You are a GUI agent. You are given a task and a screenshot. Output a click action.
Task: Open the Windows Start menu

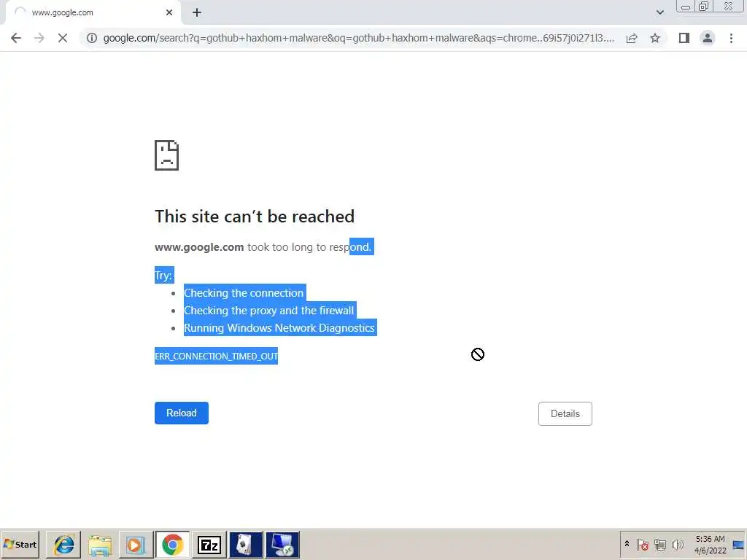(x=20, y=544)
